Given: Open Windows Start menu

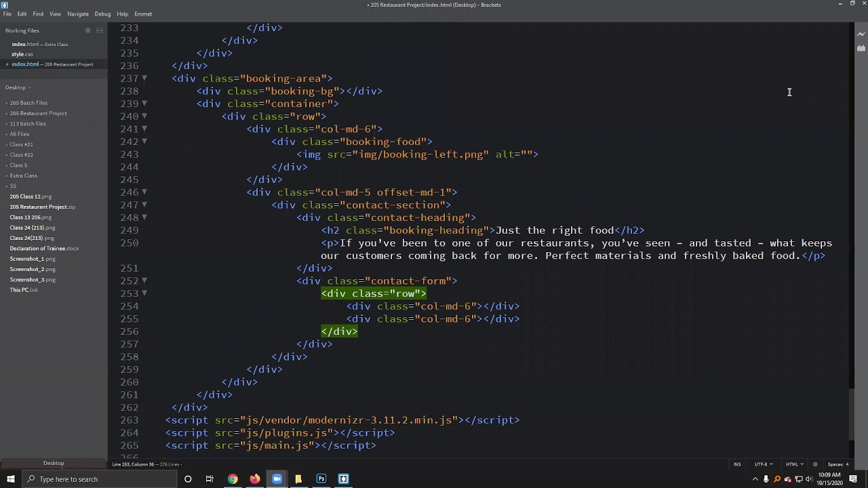Looking at the screenshot, I should pos(10,479).
